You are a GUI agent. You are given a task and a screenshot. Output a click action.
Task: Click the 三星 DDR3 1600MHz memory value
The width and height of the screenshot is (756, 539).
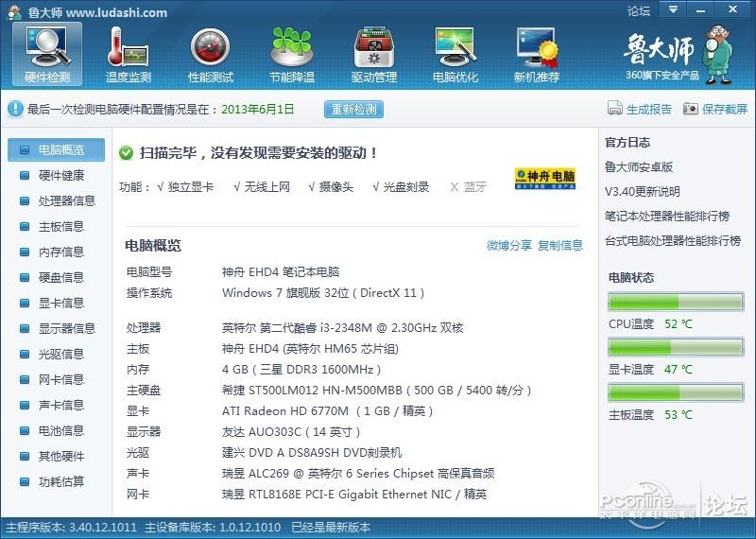tap(301, 370)
